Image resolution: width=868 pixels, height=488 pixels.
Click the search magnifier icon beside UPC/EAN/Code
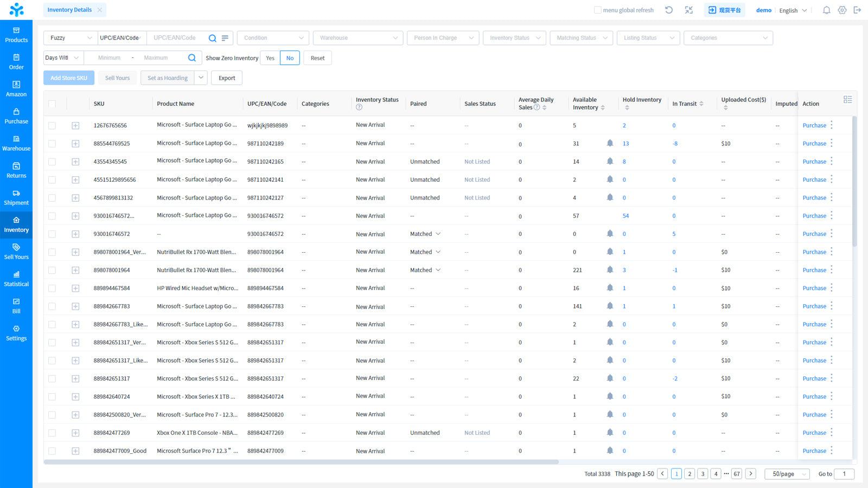(x=213, y=38)
